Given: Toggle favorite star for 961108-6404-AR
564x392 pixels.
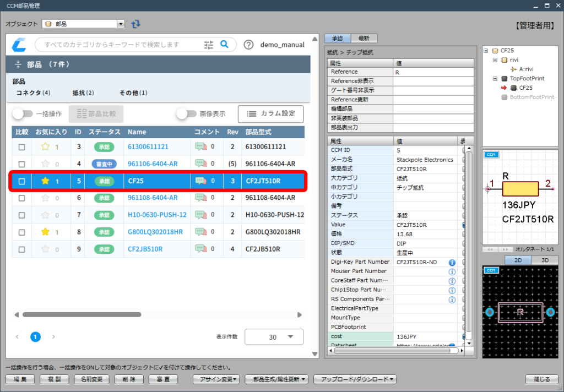Looking at the screenshot, I should coord(45,198).
